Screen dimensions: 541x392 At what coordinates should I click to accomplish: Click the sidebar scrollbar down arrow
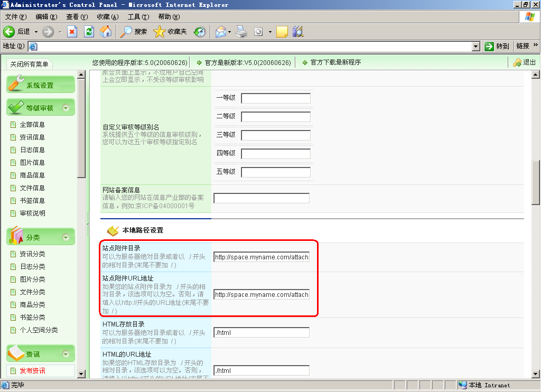[x=81, y=374]
